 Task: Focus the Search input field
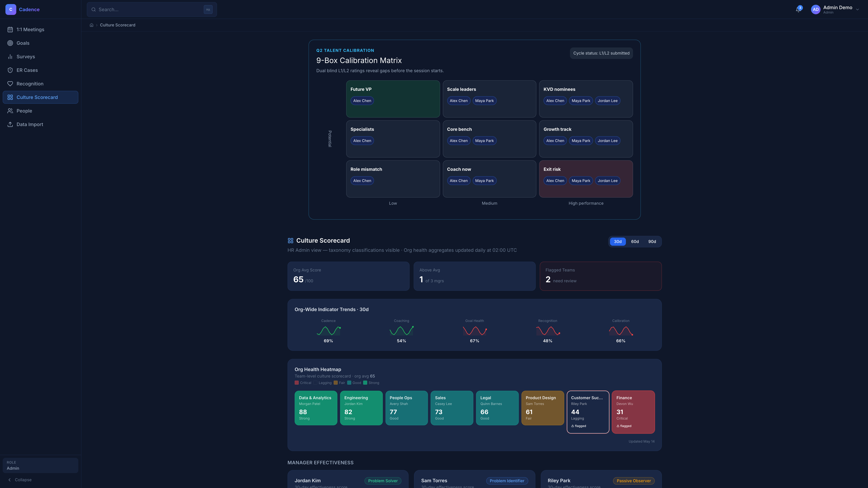tap(152, 9)
